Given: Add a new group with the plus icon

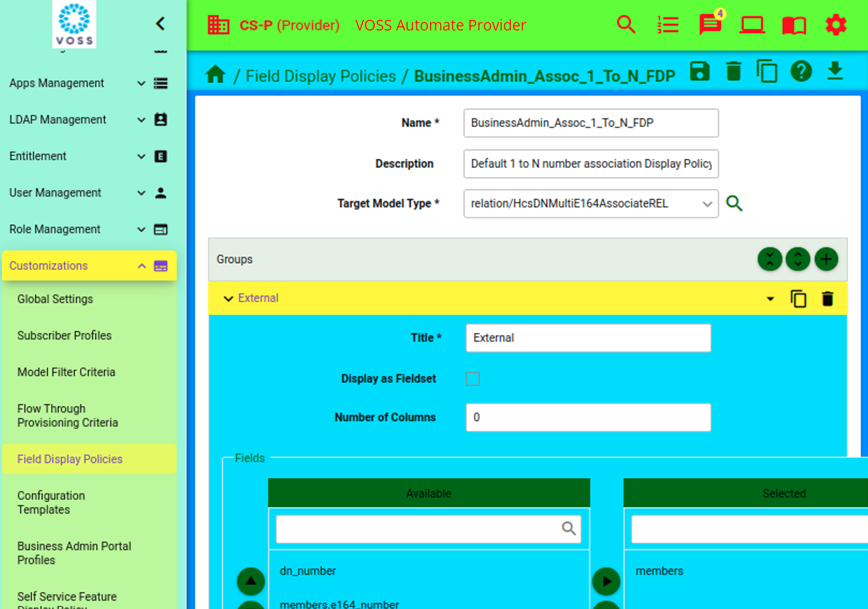Looking at the screenshot, I should [825, 259].
